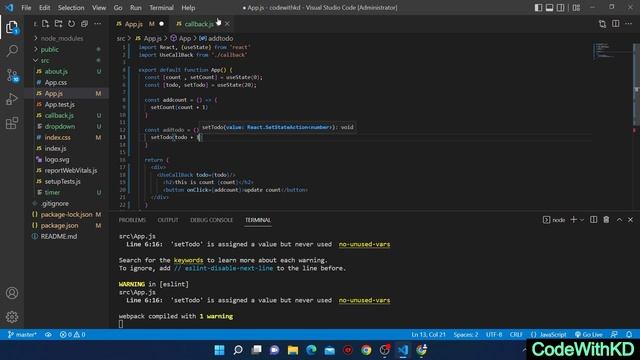Screen dimensions: 640x360
Task: Open the Selection menu
Action: click(71, 7)
